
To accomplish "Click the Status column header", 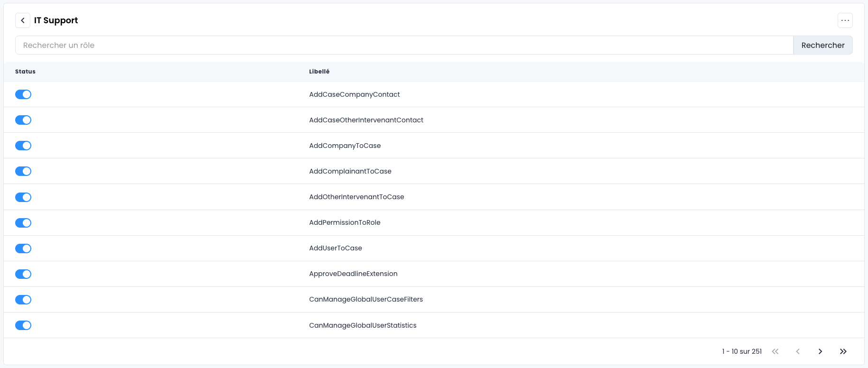I will point(25,72).
